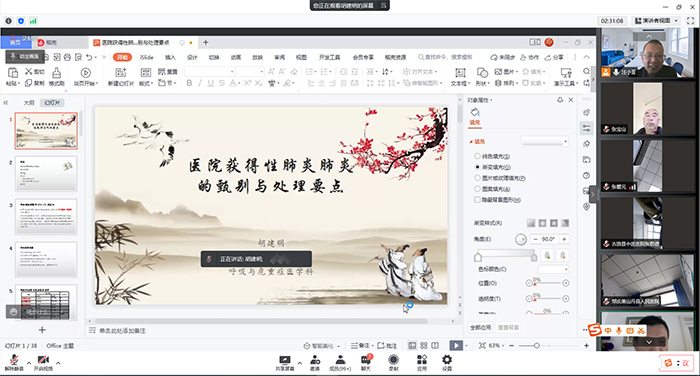700x376 pixels.
Task: Collapse the Fill section triangle
Action: [x=471, y=142]
